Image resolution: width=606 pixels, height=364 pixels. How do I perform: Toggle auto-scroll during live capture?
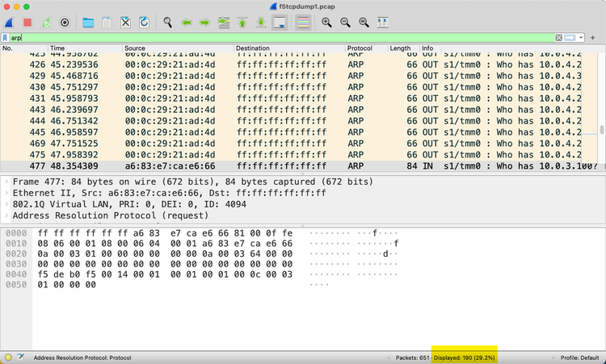tap(280, 23)
